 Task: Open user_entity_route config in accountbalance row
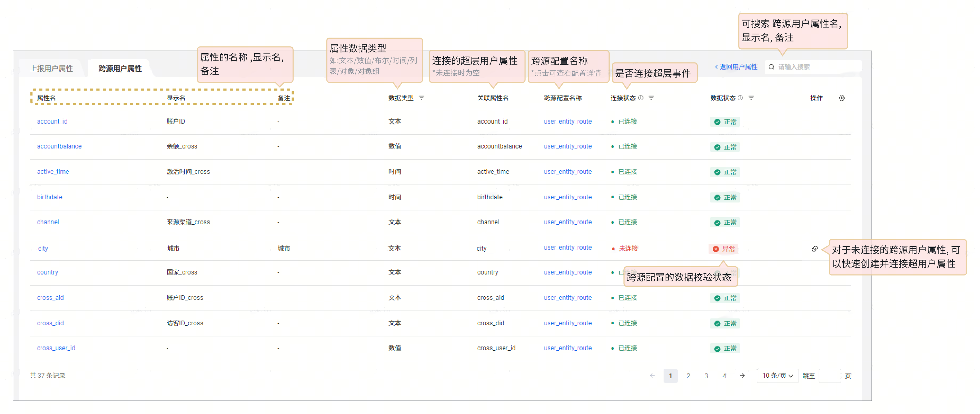tap(568, 146)
